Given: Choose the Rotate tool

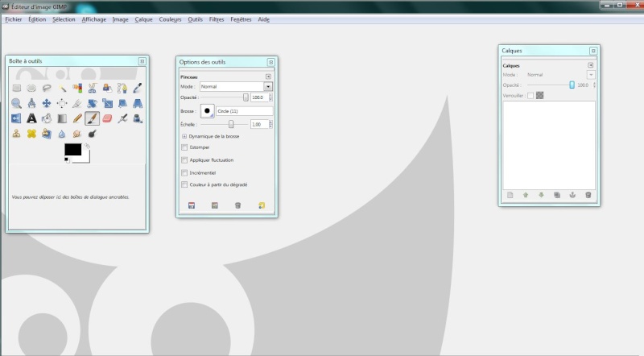Looking at the screenshot, I should 93,103.
